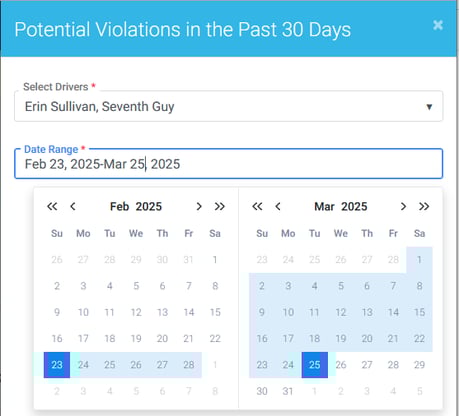Close the Potential Violations dialog
The height and width of the screenshot is (416, 459).
click(438, 25)
